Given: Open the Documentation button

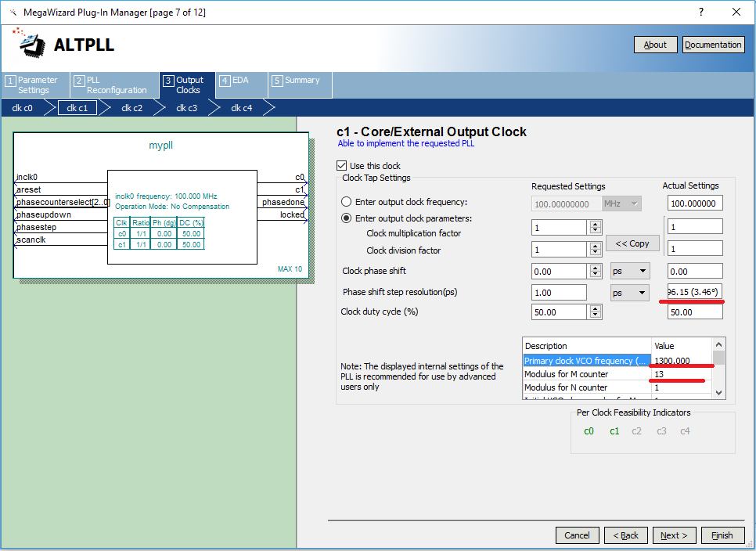Looking at the screenshot, I should (713, 45).
